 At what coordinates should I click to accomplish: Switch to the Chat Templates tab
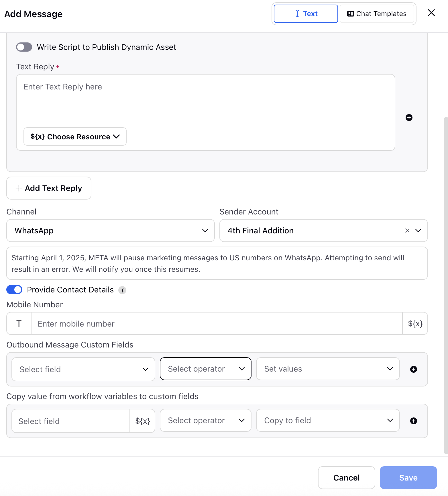pos(377,14)
